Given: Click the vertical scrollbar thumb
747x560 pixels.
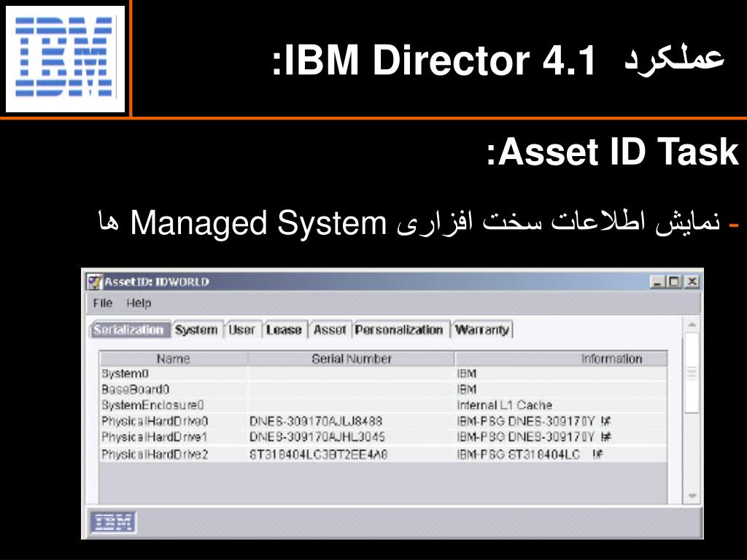Looking at the screenshot, I should 692,373.
